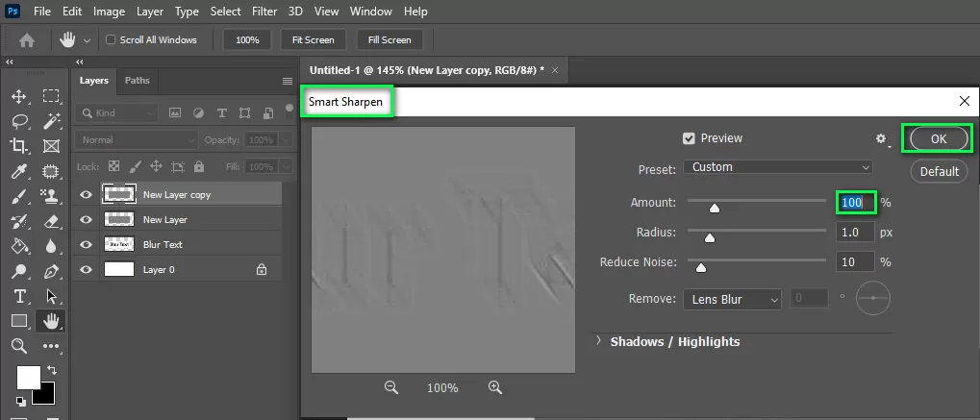980x420 pixels.
Task: Select the Zoom tool in toolbox
Action: 18,346
